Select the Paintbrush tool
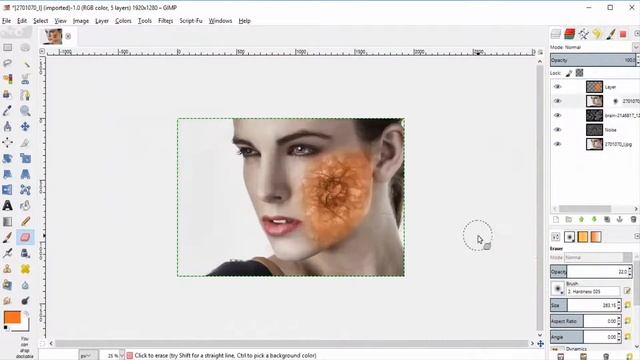 coord(7,237)
